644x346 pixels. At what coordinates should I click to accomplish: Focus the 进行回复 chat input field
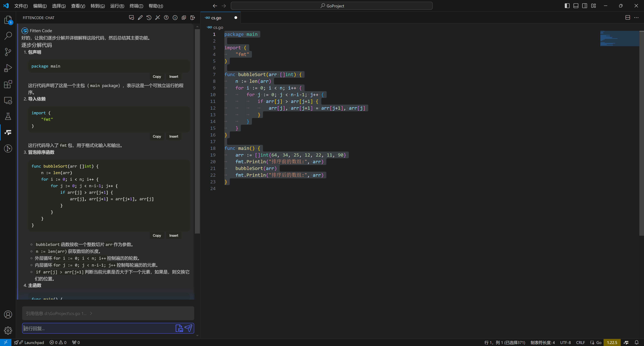pos(97,328)
